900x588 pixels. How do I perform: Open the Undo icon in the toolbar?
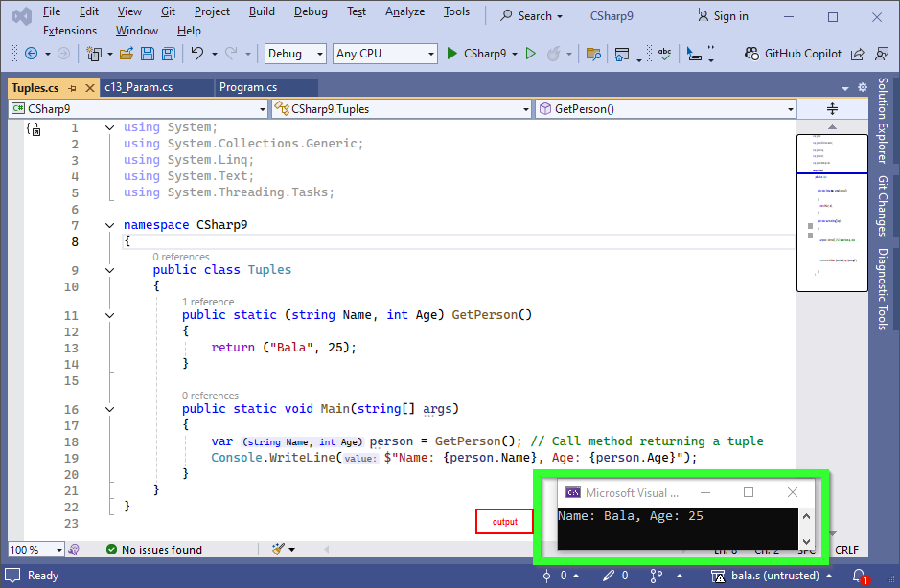pos(196,53)
